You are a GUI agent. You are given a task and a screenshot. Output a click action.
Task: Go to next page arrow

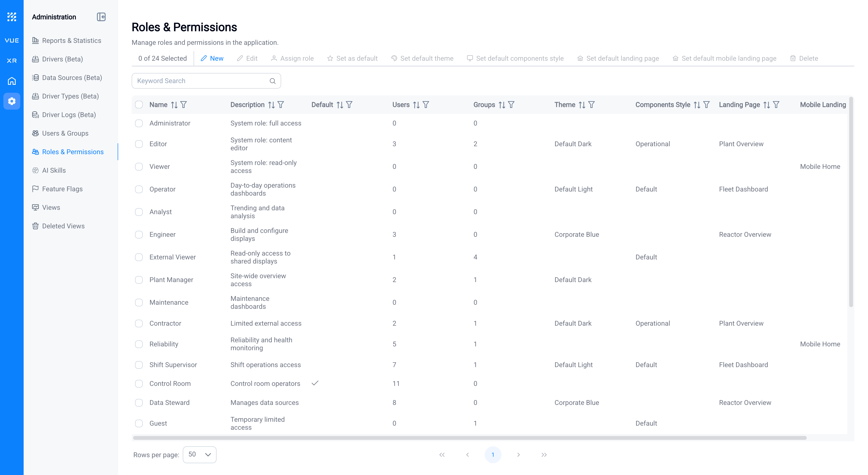(x=518, y=455)
